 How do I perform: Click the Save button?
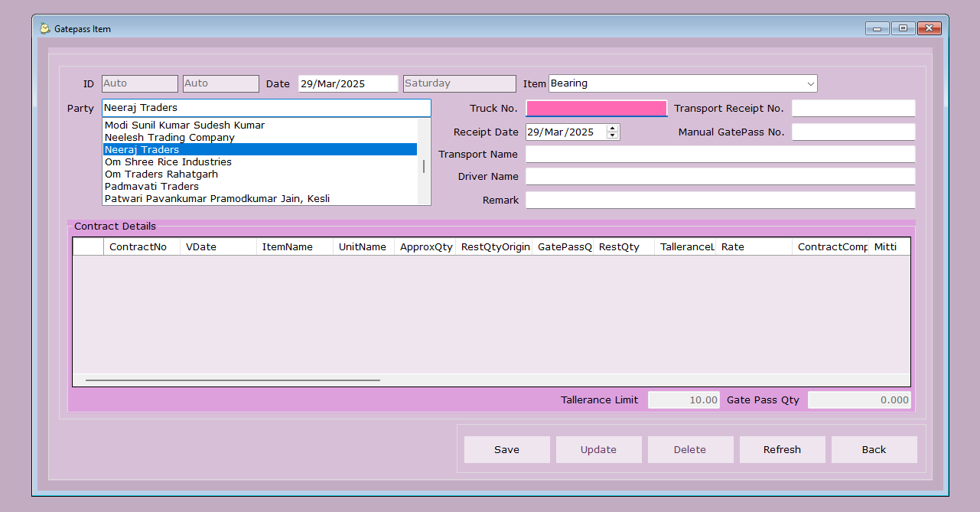click(506, 449)
